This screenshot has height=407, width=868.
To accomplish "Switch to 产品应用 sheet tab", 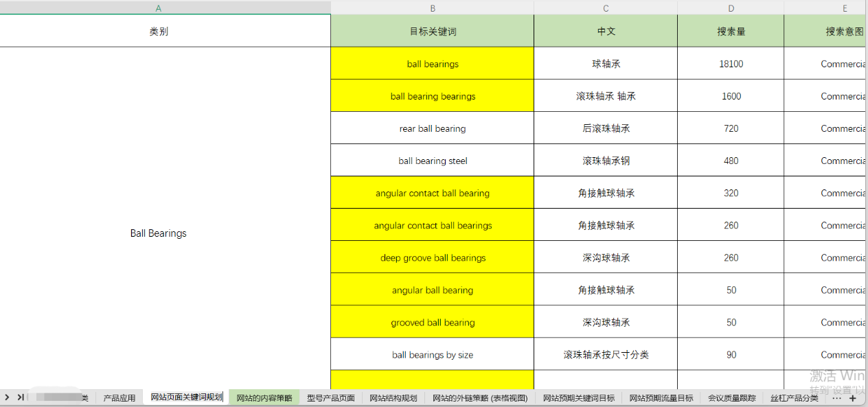I will tap(119, 398).
